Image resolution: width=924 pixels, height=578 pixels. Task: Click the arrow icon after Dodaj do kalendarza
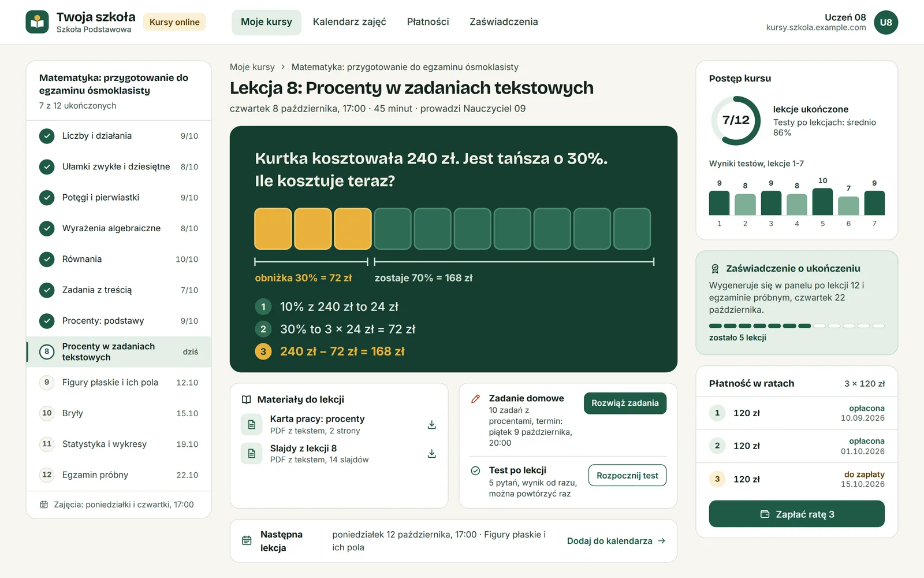point(662,541)
